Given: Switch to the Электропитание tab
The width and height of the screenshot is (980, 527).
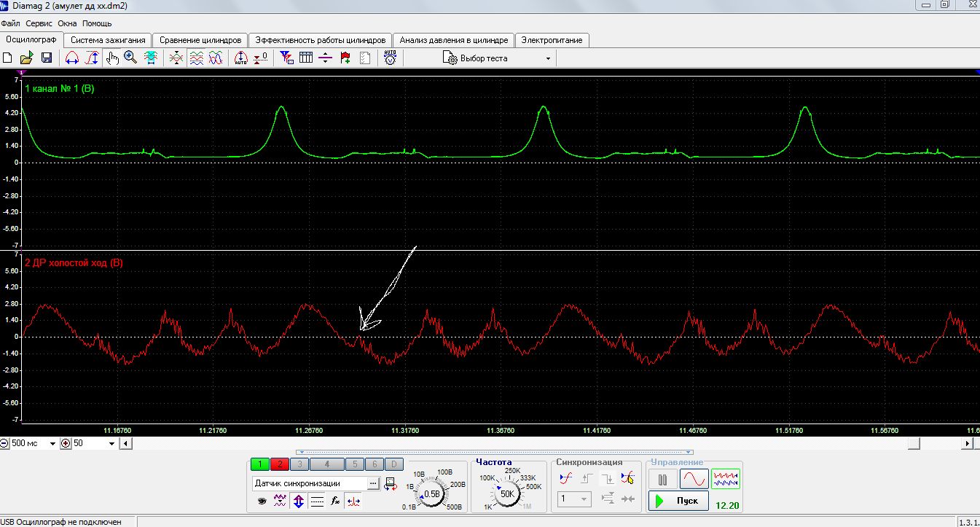Looking at the screenshot, I should 552,40.
